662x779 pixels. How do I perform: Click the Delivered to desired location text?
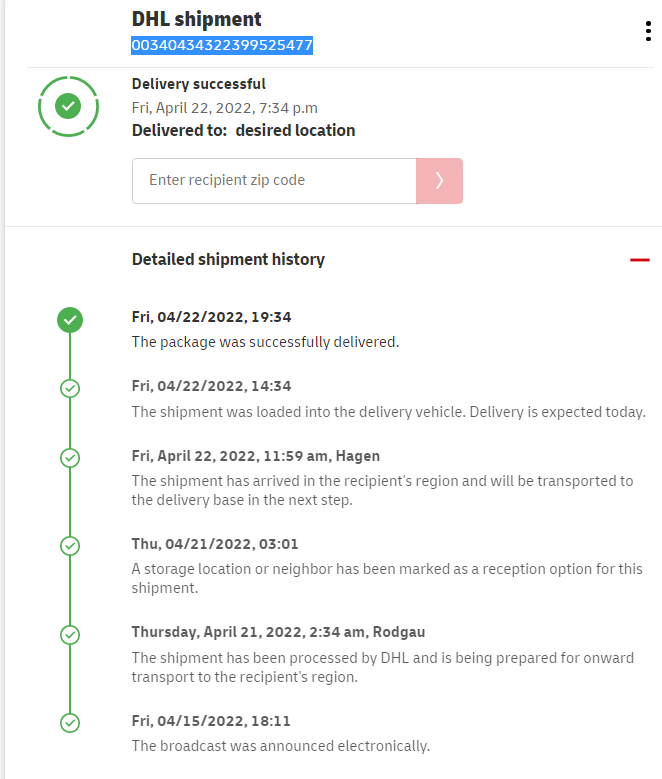click(x=243, y=131)
